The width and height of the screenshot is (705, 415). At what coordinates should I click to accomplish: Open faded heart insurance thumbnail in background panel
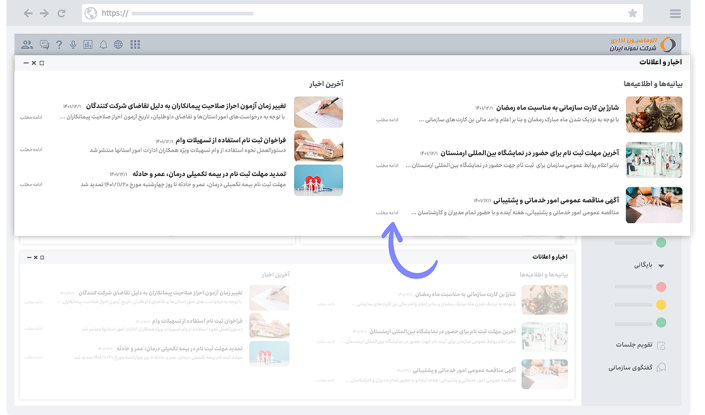[269, 353]
